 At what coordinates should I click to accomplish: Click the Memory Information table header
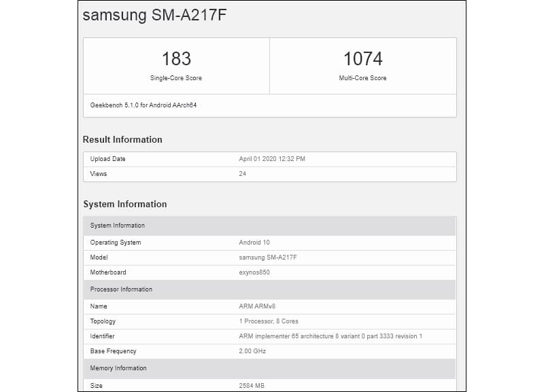tap(269, 368)
